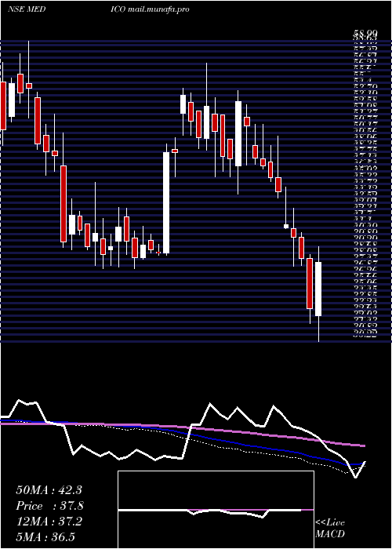Click the '50MA : 42.3' value
Screen dimensions: 392x549
click(x=49, y=490)
